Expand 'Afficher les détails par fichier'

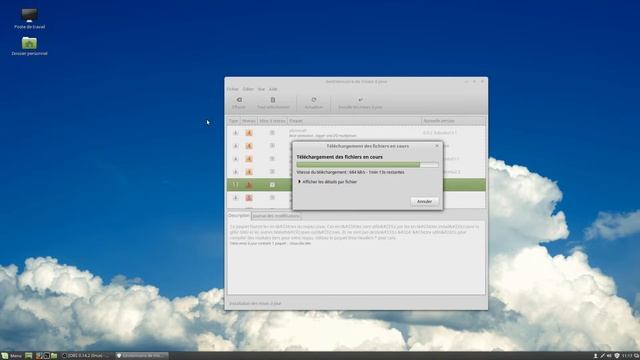[x=328, y=182]
